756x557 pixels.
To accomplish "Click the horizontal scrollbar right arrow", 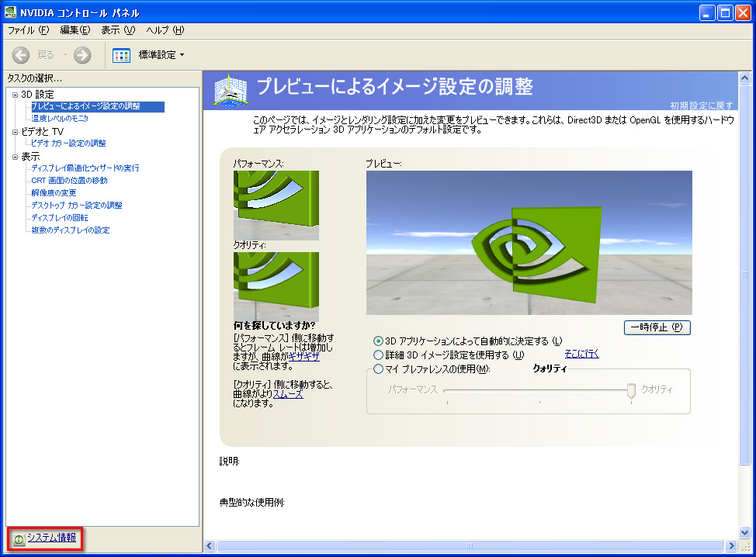I will [731, 546].
